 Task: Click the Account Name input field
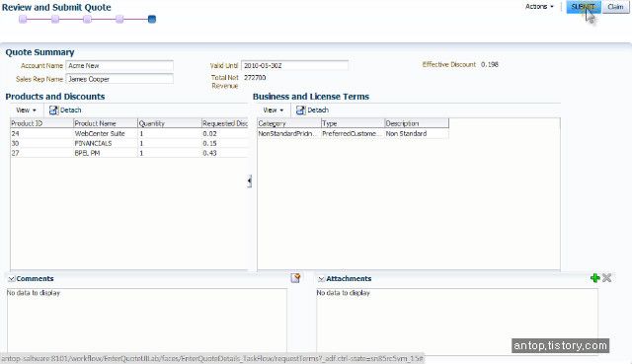(119, 66)
